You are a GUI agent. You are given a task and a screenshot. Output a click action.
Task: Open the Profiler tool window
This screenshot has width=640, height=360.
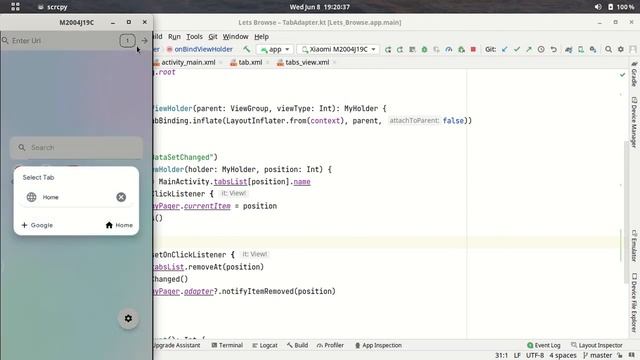click(330, 345)
